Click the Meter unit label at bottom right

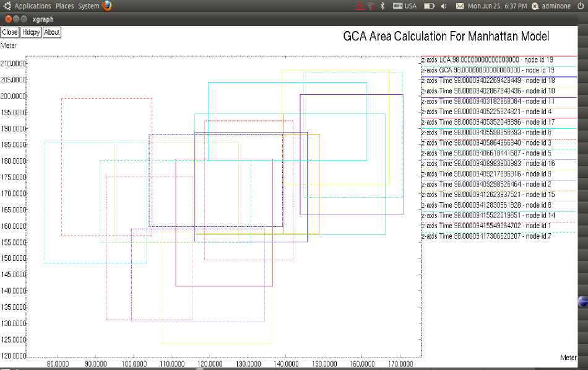coord(568,357)
